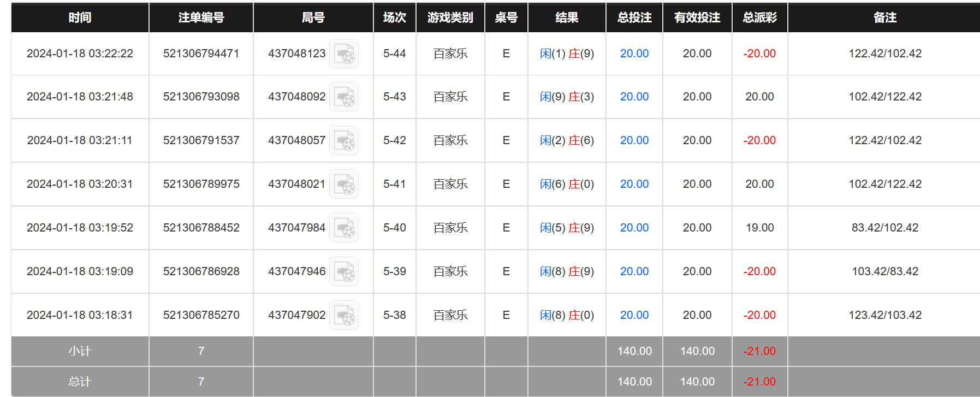Click timestamp 2024-01-18 03:21:48
The height and width of the screenshot is (397, 980).
click(80, 97)
